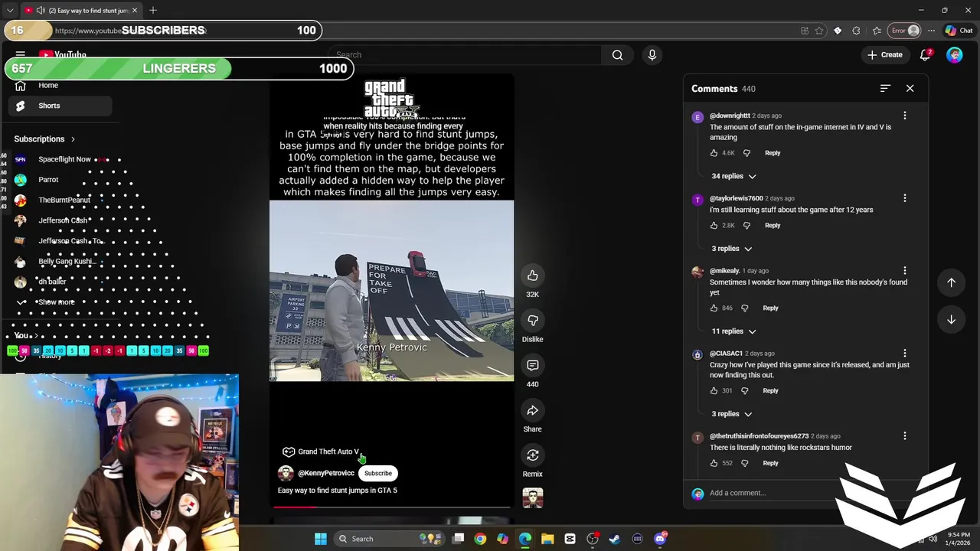Open the notifications bell with badge 2
The height and width of the screenshot is (551, 980).
(926, 55)
